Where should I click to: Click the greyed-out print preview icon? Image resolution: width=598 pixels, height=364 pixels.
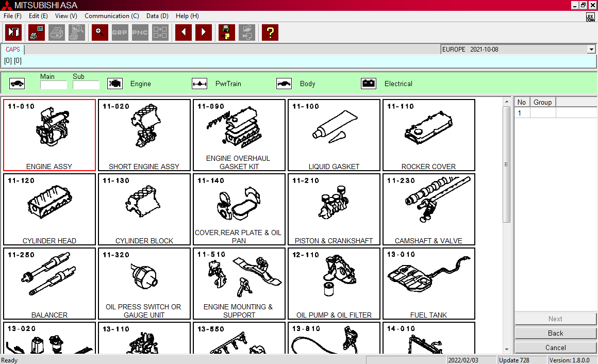tap(77, 32)
